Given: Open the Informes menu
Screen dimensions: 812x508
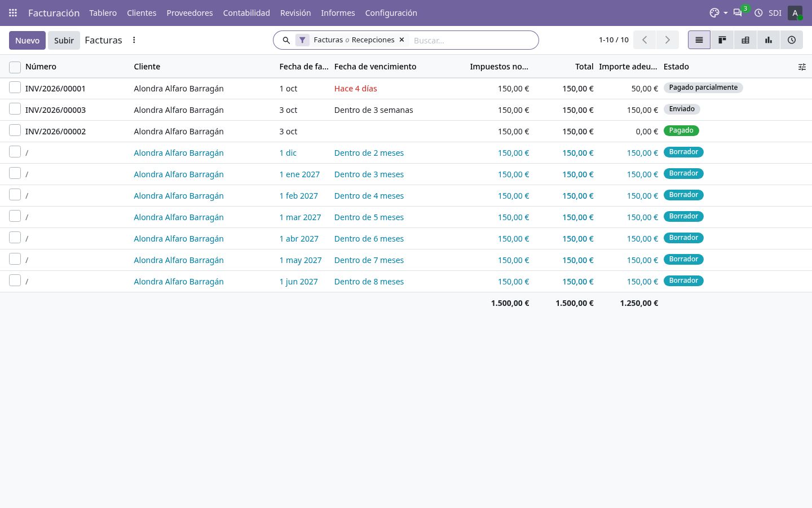Looking at the screenshot, I should click(x=338, y=12).
